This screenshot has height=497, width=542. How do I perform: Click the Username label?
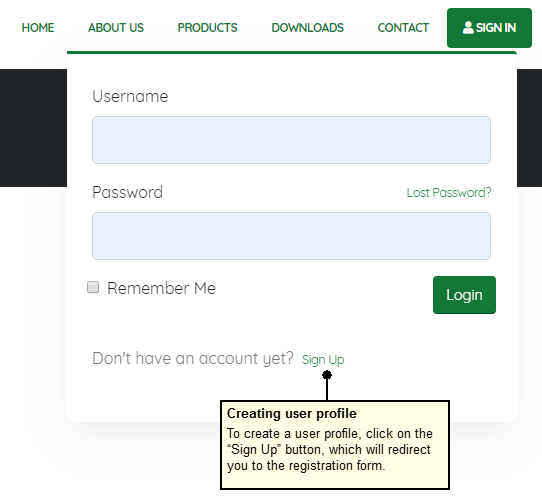[x=130, y=96]
